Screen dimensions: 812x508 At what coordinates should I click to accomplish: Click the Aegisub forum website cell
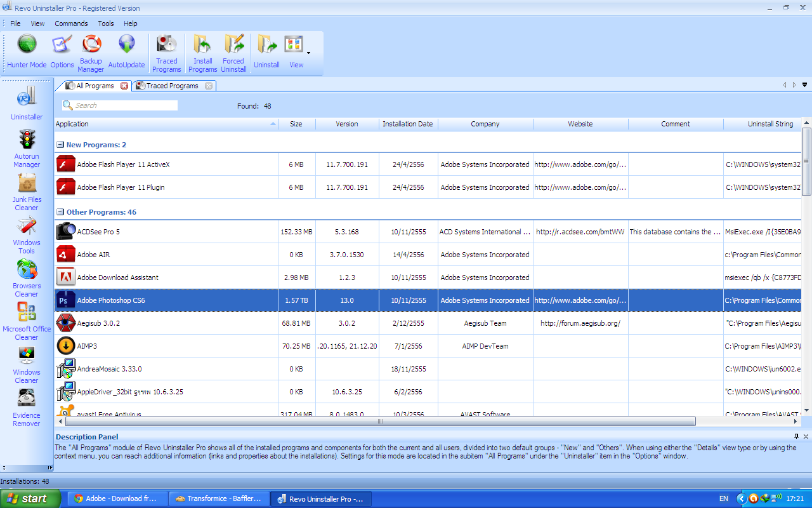click(x=580, y=323)
